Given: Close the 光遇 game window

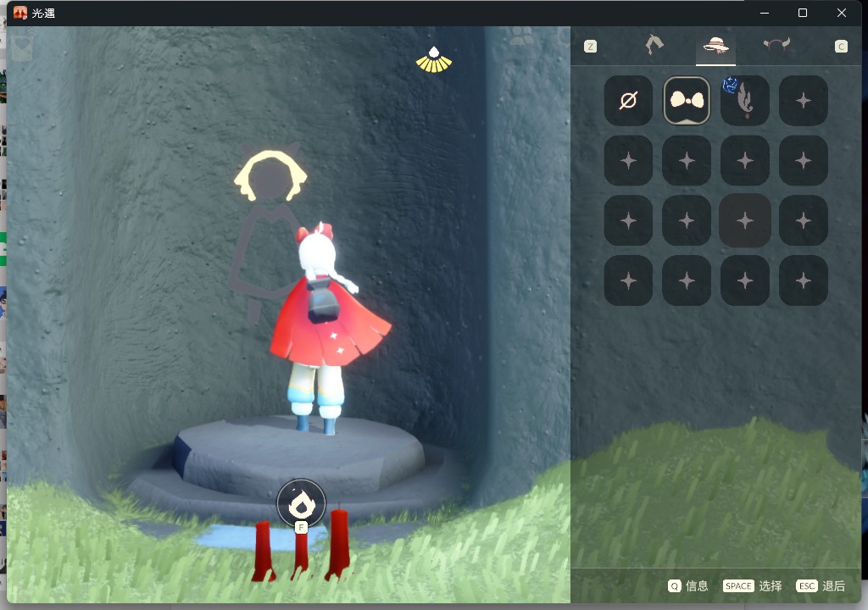Looking at the screenshot, I should (842, 13).
